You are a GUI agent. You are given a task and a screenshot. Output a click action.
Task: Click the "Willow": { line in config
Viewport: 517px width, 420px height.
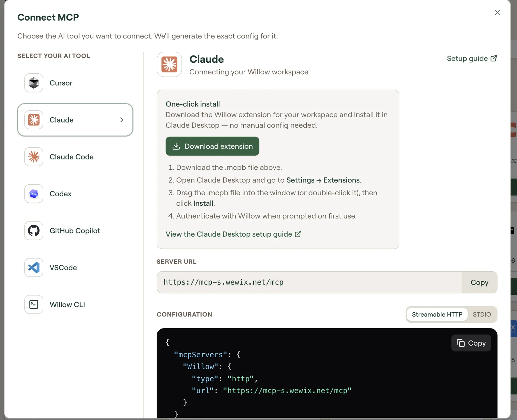207,367
